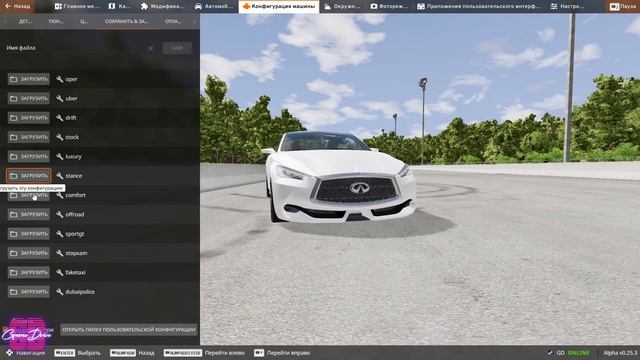Open the Ка... map tab
The width and height of the screenshot is (640, 360).
click(120, 6)
